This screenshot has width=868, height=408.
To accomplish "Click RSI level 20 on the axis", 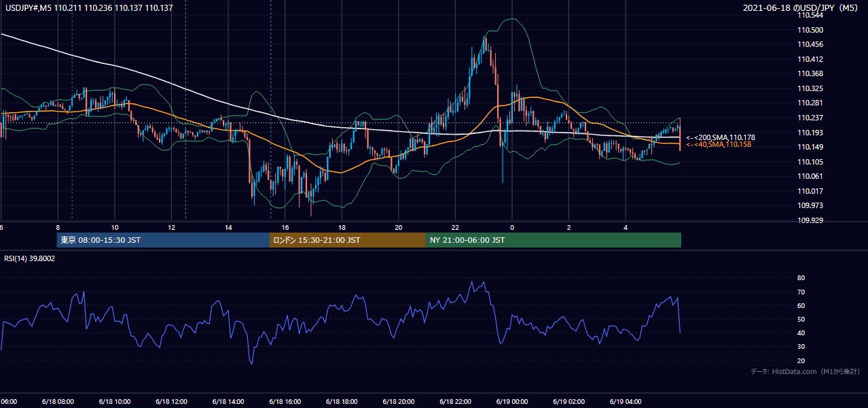I will click(801, 361).
